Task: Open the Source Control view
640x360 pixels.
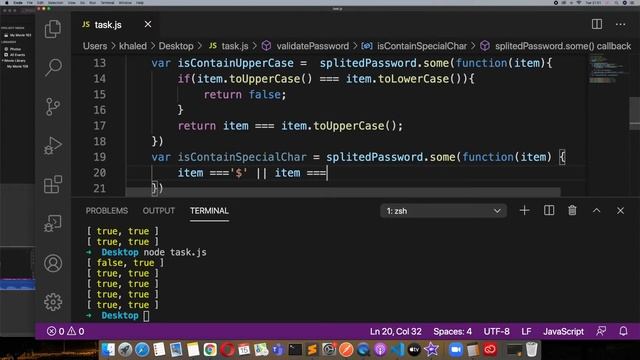Action: click(53, 107)
